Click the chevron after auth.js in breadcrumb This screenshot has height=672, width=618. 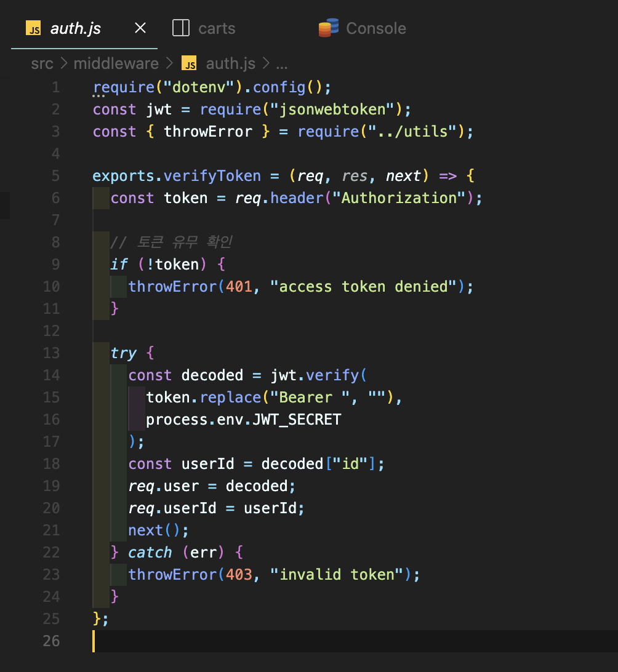266,63
